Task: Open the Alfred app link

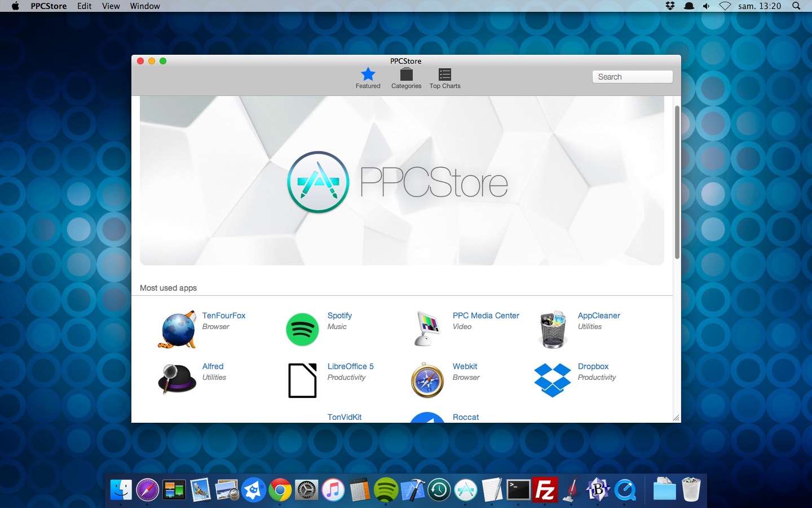Action: pyautogui.click(x=213, y=366)
